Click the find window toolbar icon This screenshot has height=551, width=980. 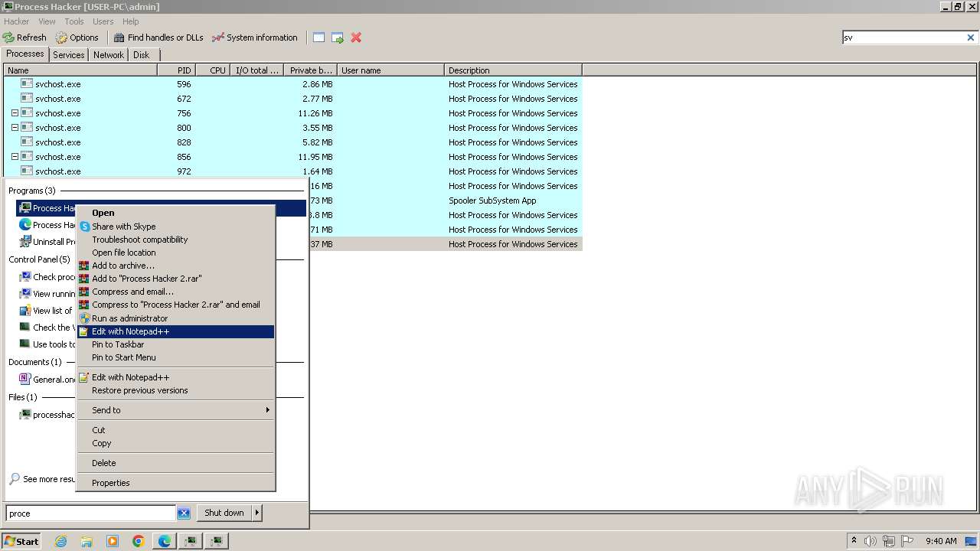[319, 37]
